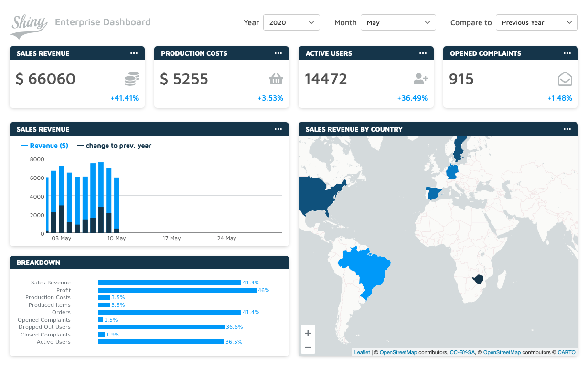Open the first OpenStreetMap link
Image resolution: width=588 pixels, height=367 pixels.
click(x=398, y=352)
